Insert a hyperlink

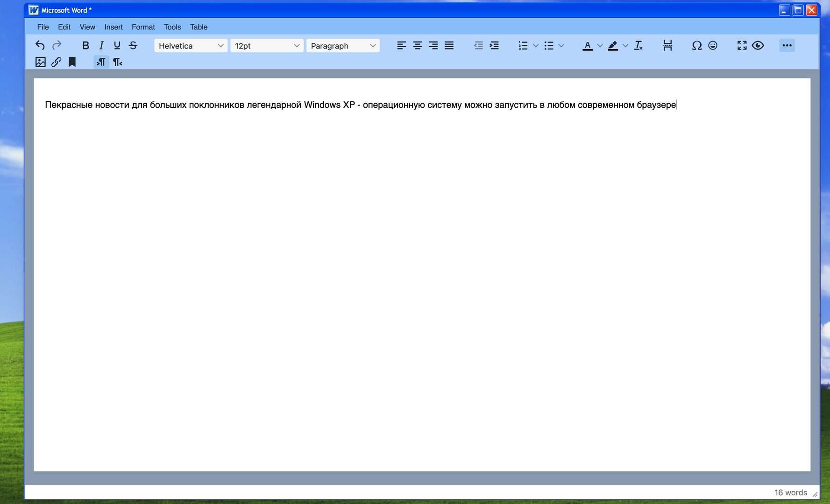57,62
